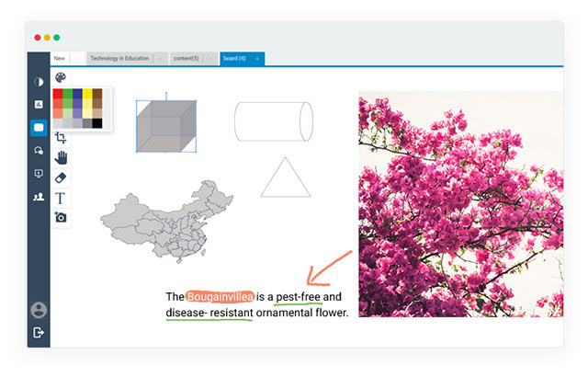
Task: Click the logout icon
Action: pyautogui.click(x=39, y=332)
